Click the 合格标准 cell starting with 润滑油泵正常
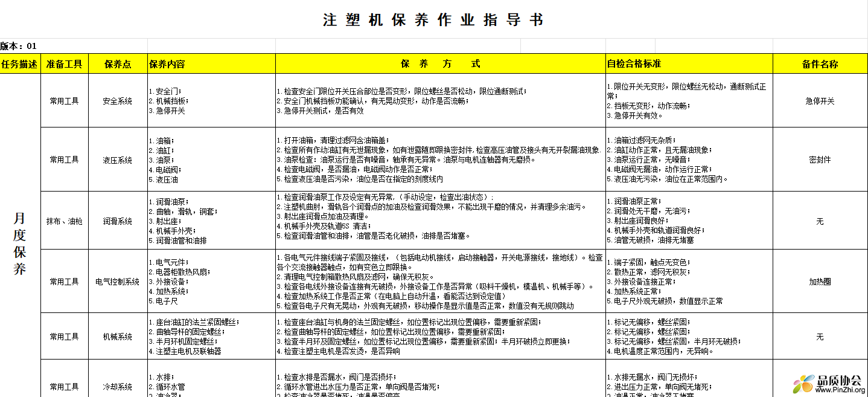The image size is (868, 397). coord(689,221)
